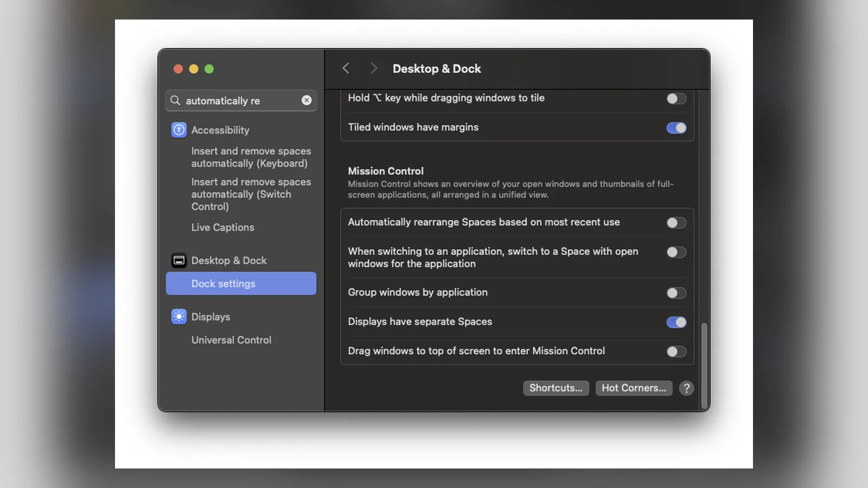The width and height of the screenshot is (868, 488).
Task: Open Universal Control result
Action: [231, 340]
